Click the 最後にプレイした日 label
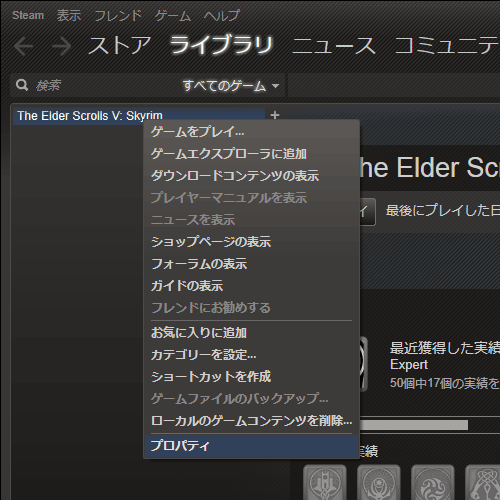This screenshot has height=500, width=500. [443, 211]
